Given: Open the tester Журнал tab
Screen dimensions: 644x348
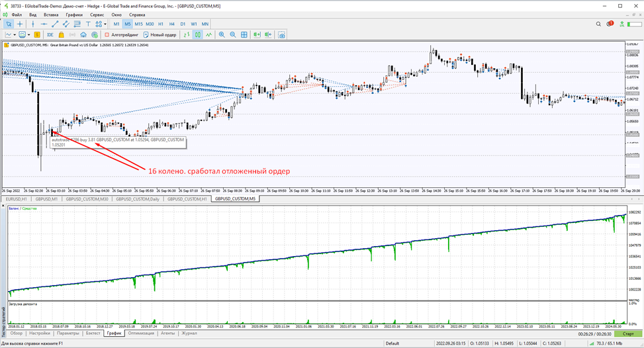Looking at the screenshot, I should (189, 333).
